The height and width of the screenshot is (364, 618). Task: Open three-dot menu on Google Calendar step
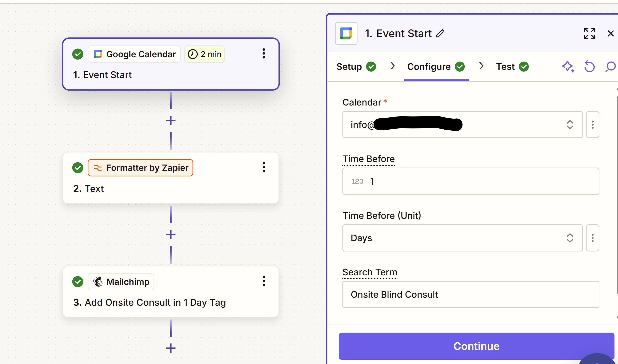point(264,54)
